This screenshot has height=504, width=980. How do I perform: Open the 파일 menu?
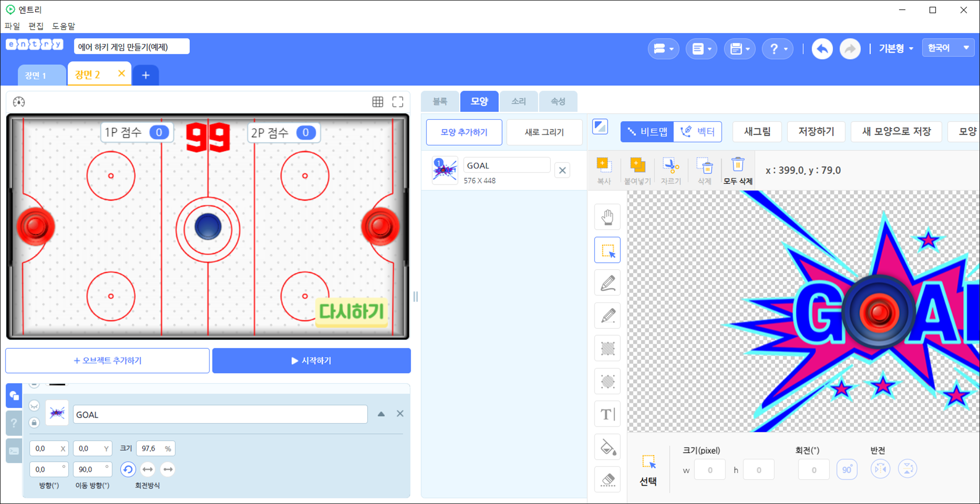(x=12, y=26)
